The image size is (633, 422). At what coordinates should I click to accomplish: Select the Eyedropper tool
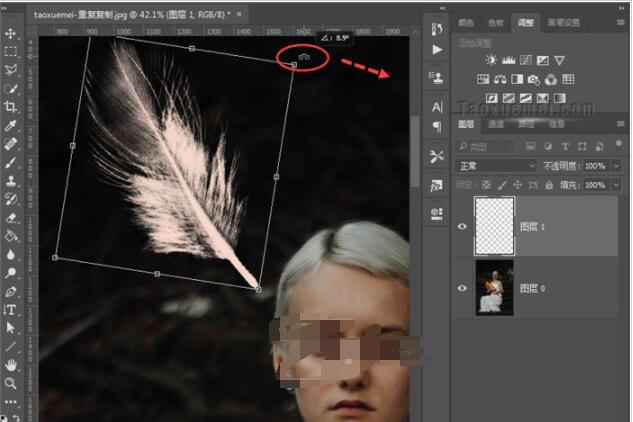[x=10, y=125]
